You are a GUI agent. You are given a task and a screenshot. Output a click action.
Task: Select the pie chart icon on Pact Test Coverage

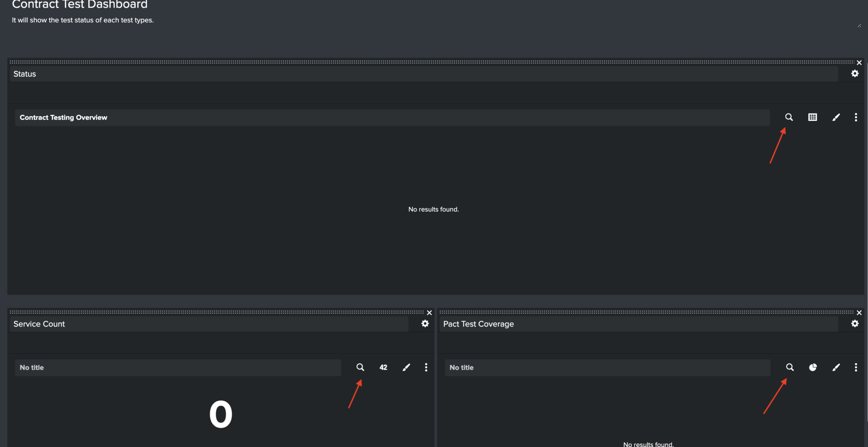pos(813,367)
